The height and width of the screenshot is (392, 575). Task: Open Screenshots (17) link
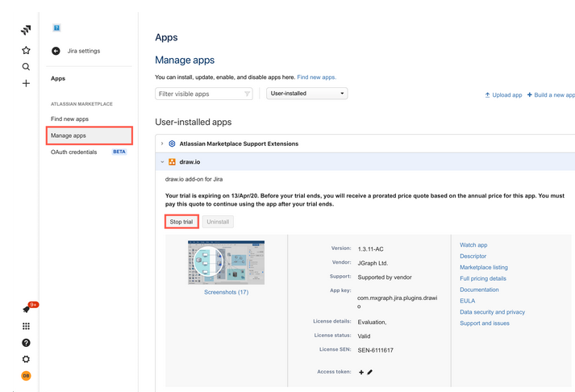pos(226,292)
